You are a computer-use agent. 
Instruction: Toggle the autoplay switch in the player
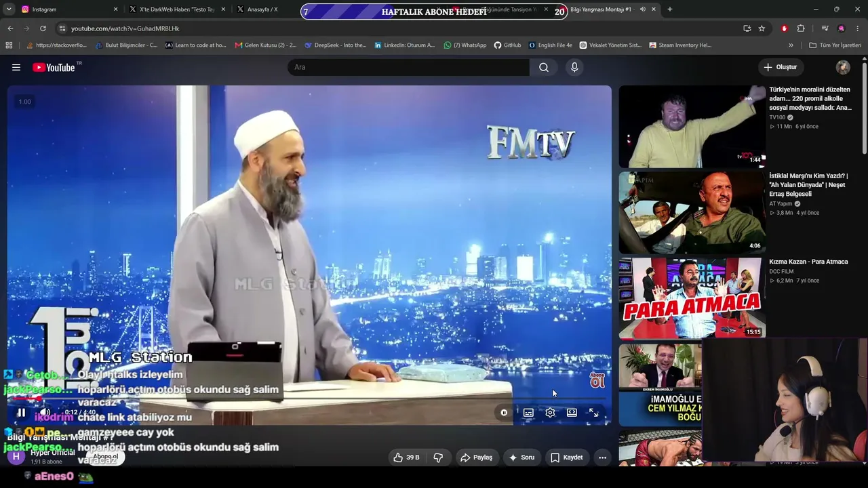[504, 412]
